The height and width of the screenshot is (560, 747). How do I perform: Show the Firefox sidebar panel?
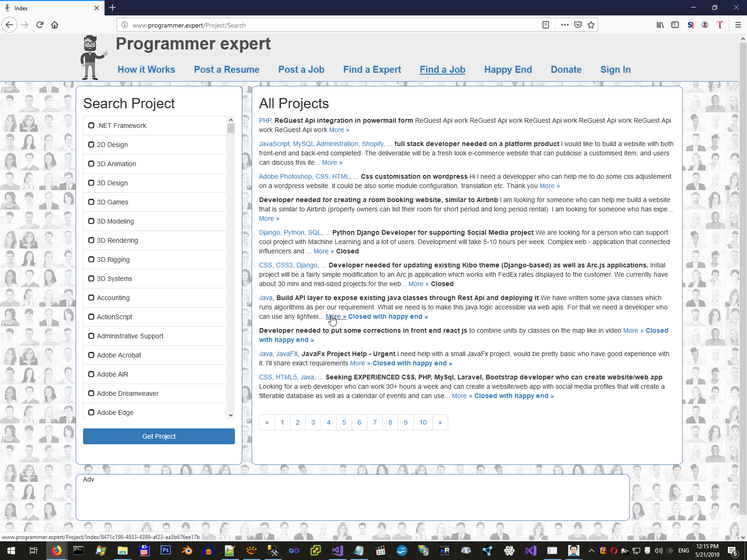(675, 25)
